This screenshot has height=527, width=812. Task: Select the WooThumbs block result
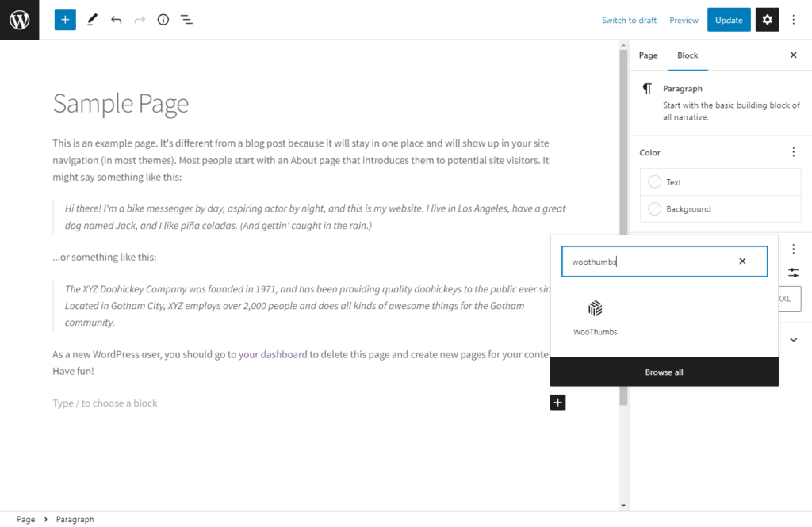[x=596, y=316]
